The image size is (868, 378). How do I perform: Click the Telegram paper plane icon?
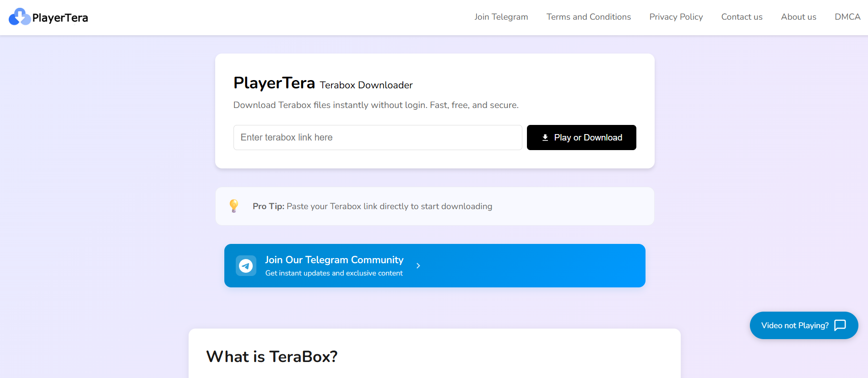(x=246, y=265)
